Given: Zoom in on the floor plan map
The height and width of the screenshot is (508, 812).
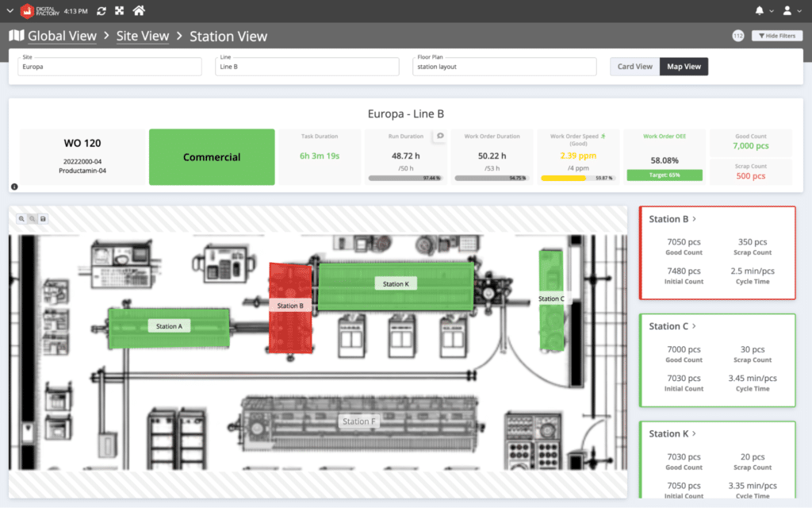Looking at the screenshot, I should (x=21, y=219).
